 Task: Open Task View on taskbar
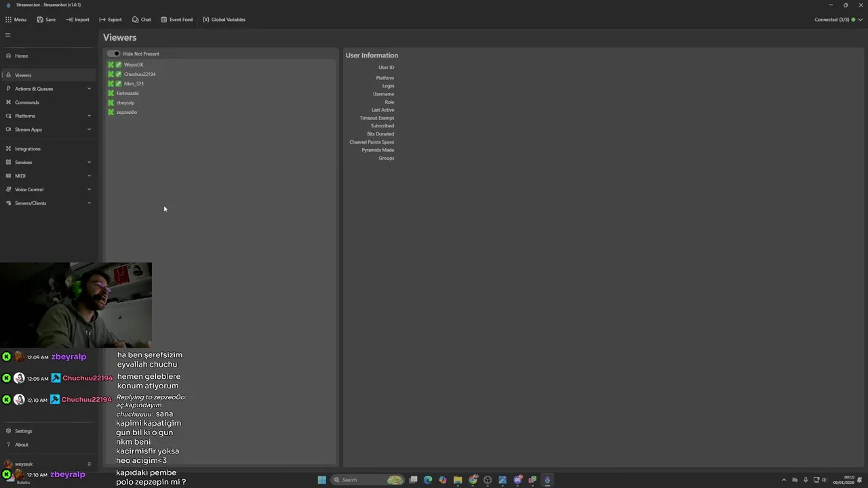point(413,480)
